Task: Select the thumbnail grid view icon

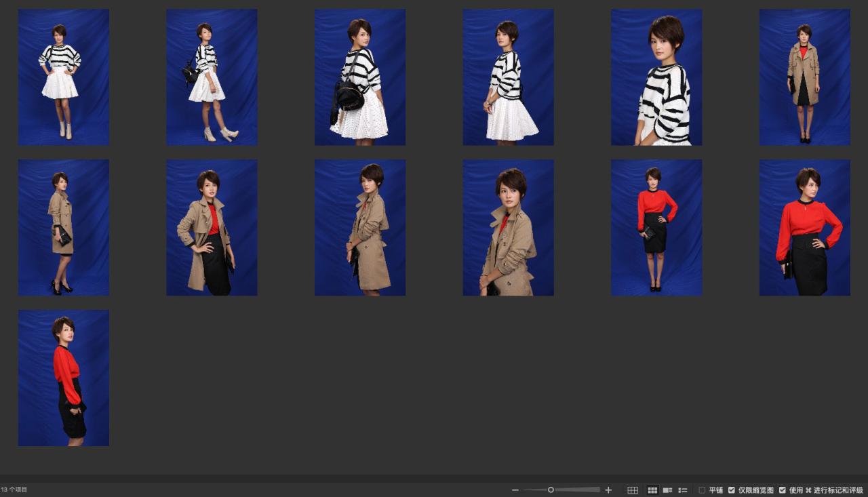Action: pyautogui.click(x=652, y=490)
